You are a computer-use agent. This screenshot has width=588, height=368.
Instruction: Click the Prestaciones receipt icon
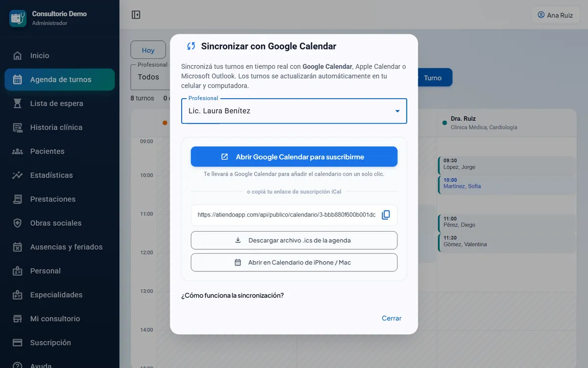(x=18, y=199)
